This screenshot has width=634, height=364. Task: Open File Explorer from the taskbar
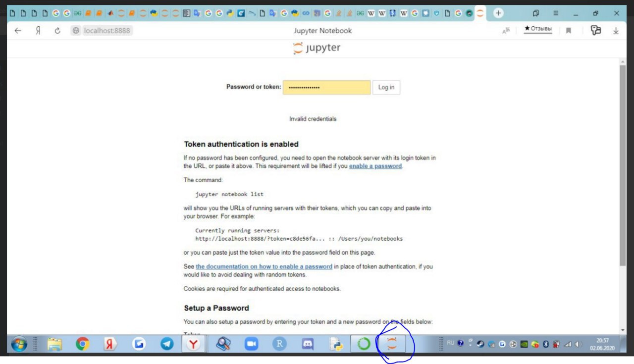click(54, 344)
